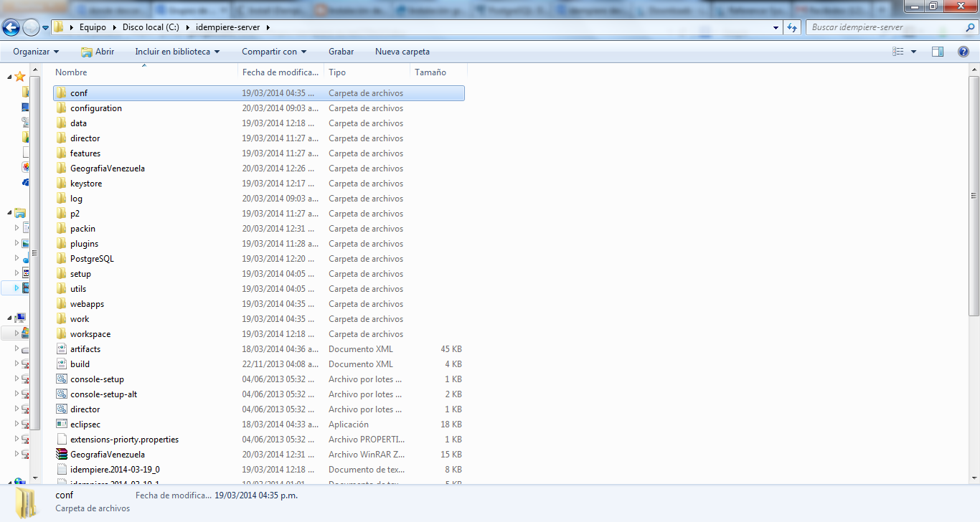Collapse the Favorites tree section
The image size is (980, 522).
click(x=9, y=77)
